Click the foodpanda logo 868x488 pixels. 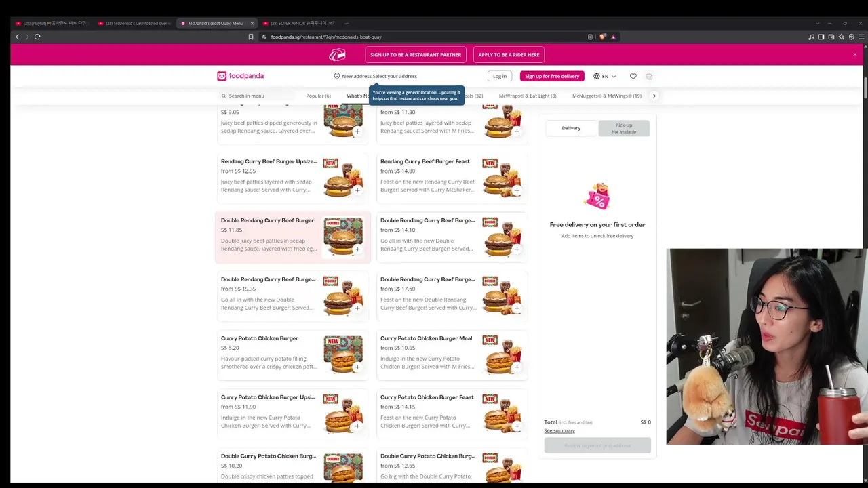point(240,76)
